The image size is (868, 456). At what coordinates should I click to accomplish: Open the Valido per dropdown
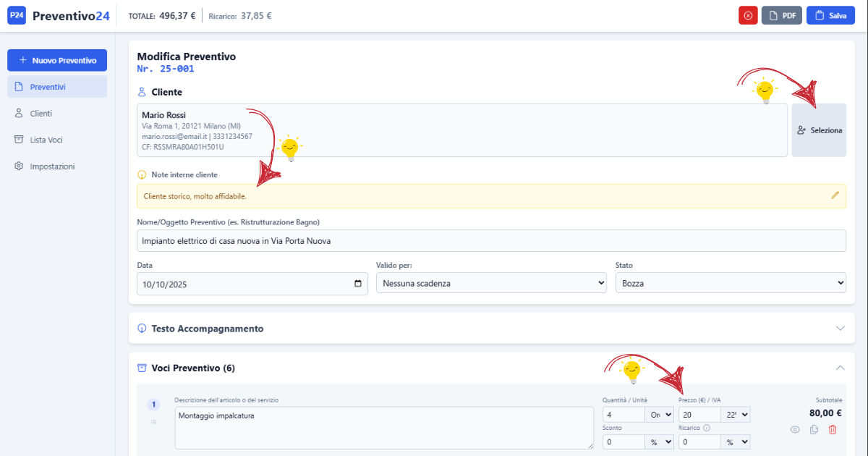coord(491,284)
